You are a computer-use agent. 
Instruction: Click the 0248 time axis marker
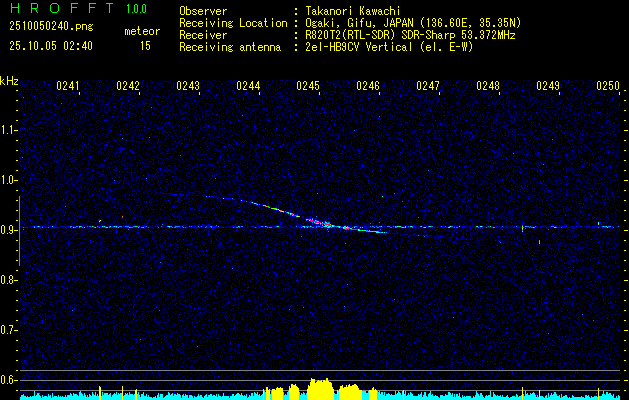click(x=488, y=86)
